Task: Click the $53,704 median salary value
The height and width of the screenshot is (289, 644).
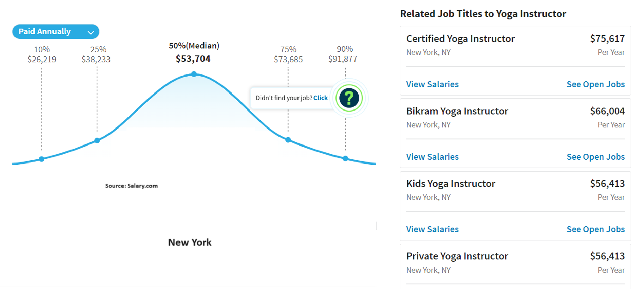Action: 193,59
